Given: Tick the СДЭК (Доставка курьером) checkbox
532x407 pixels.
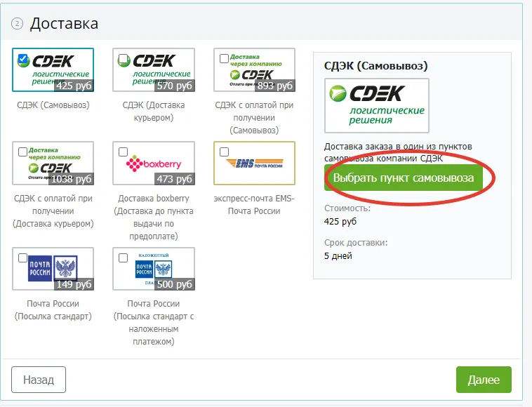Looking at the screenshot, I should pos(124,58).
